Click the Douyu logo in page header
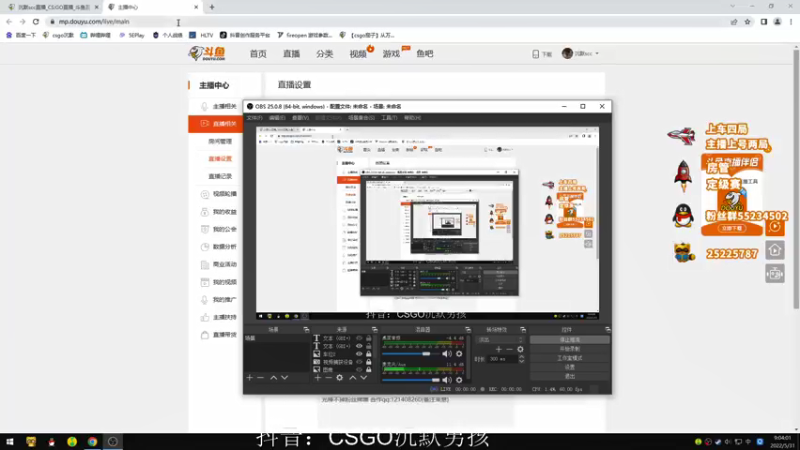Image resolution: width=800 pixels, height=450 pixels. pyautogui.click(x=207, y=53)
